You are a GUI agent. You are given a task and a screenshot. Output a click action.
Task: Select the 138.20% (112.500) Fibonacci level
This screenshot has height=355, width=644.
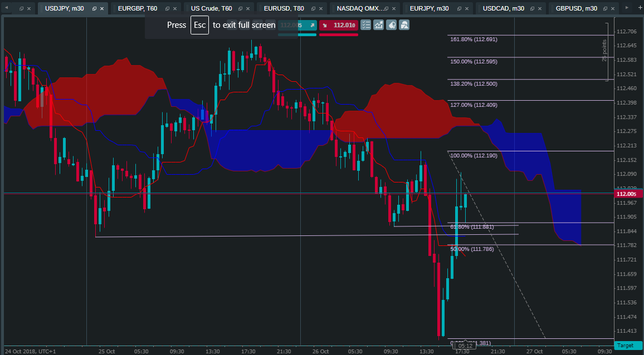pos(474,83)
